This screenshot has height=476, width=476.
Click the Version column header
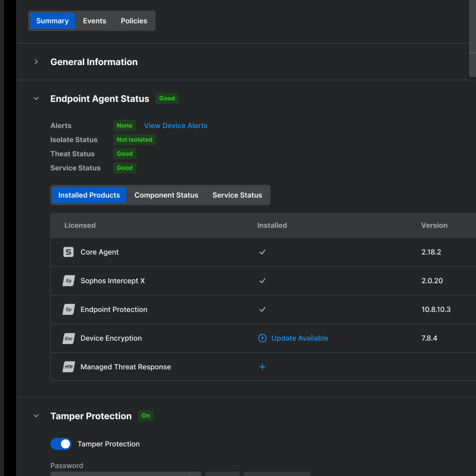point(434,225)
